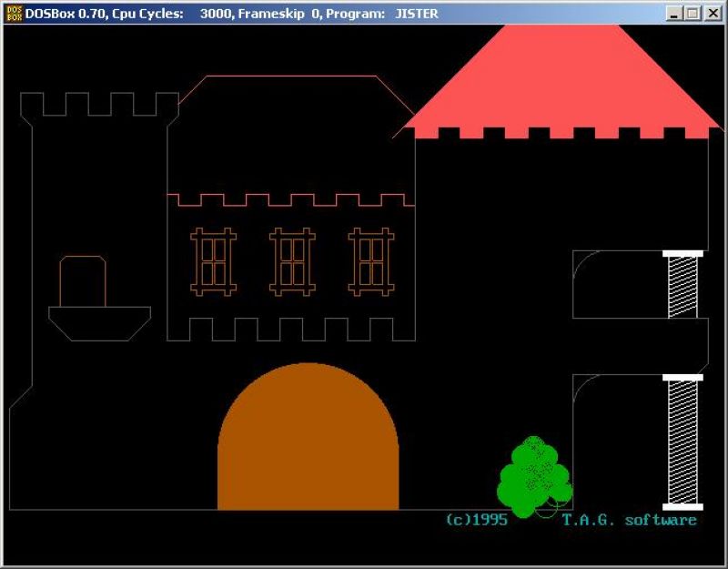Minimize the DOSBox window
The image size is (728, 569).
pos(674,14)
